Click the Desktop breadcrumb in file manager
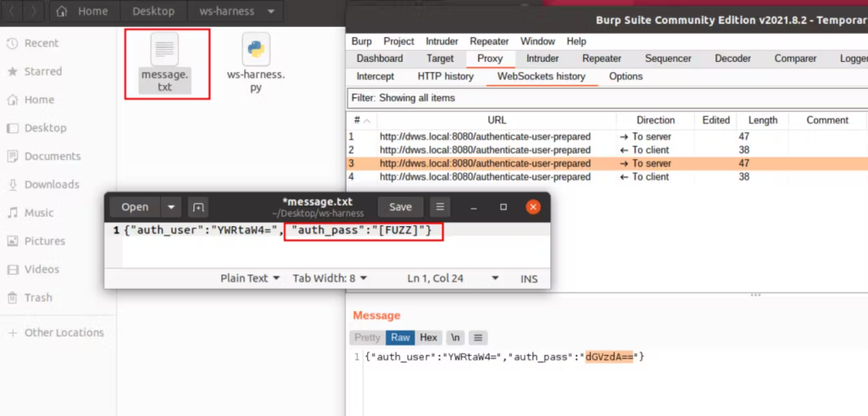This screenshot has width=868, height=416. (x=153, y=11)
